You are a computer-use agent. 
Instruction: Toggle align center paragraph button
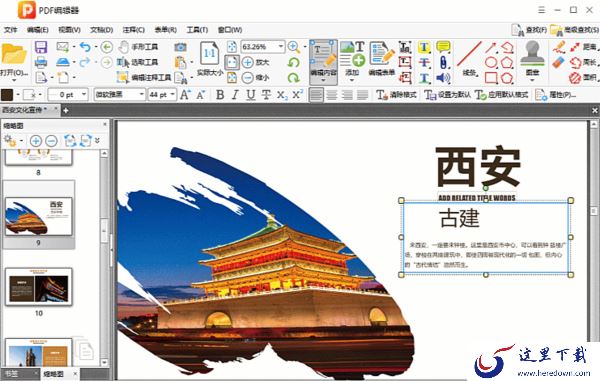tap(332, 94)
